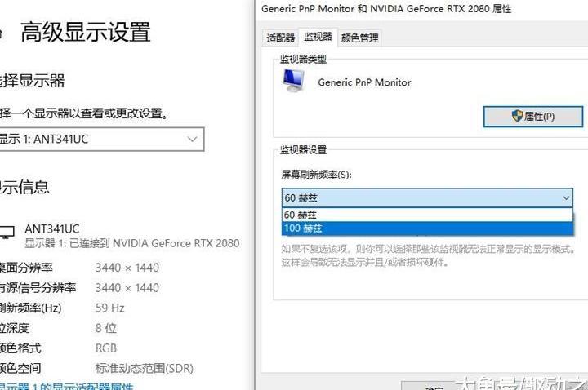
Task: Click the 8 位 bit depth value
Action: click(105, 328)
